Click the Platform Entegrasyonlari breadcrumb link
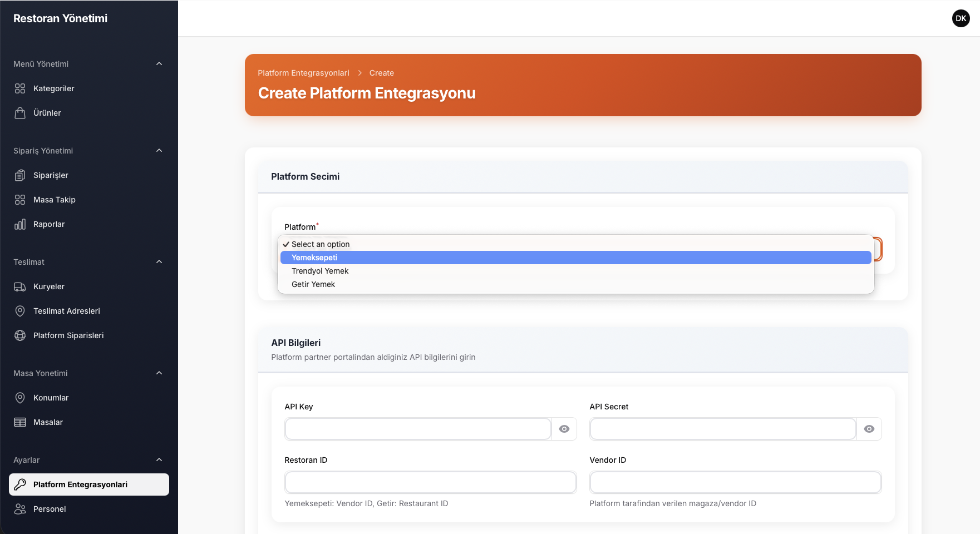 (303, 73)
